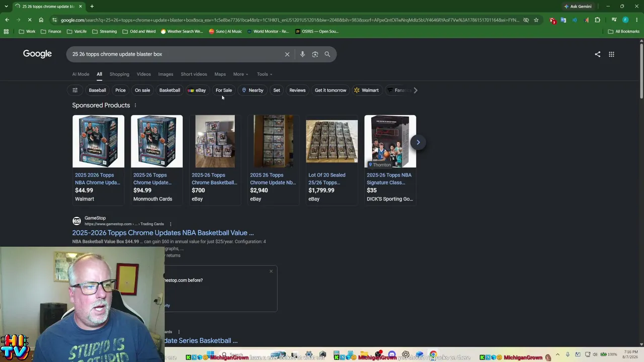Open the Chrome profile avatar menu
Viewport: 644px width, 362px height.
pyautogui.click(x=625, y=20)
